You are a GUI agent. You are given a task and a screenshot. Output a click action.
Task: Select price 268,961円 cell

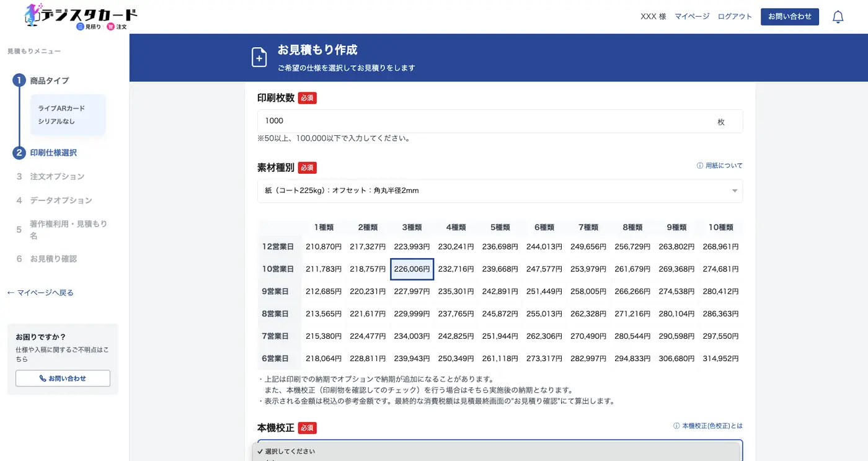(720, 247)
